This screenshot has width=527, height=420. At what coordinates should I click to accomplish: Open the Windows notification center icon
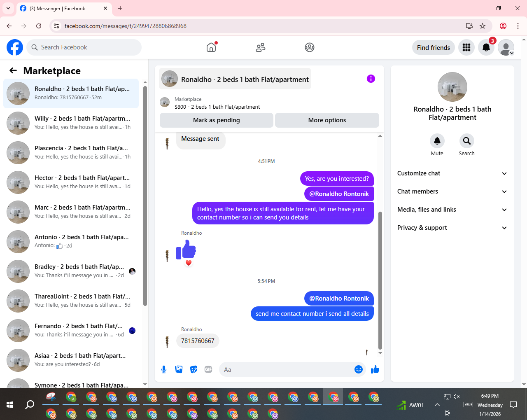513,405
